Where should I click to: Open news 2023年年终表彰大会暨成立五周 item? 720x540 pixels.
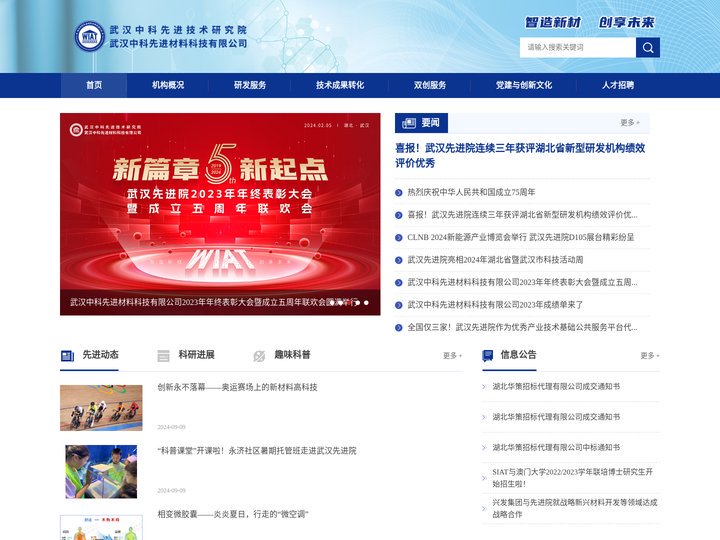pyautogui.click(x=522, y=282)
